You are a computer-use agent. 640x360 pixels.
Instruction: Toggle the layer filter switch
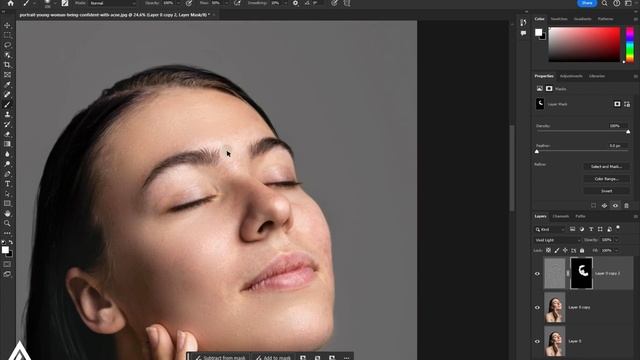coord(618,228)
